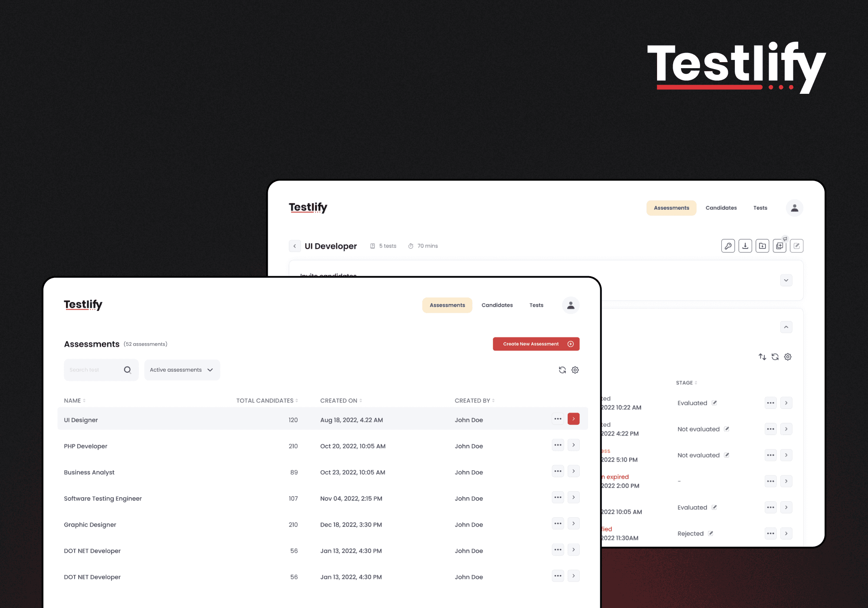The image size is (868, 608).
Task: Sort by NAME column
Action: tap(75, 400)
